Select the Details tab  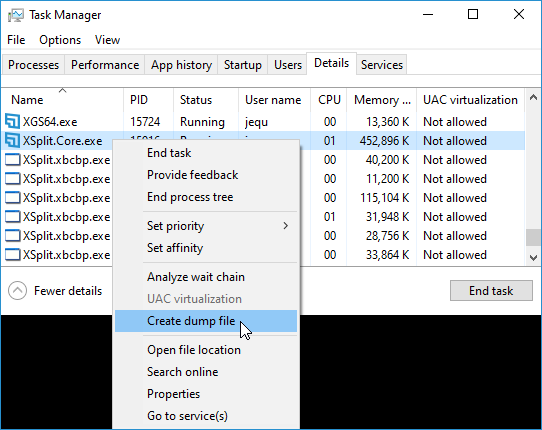[x=331, y=63]
